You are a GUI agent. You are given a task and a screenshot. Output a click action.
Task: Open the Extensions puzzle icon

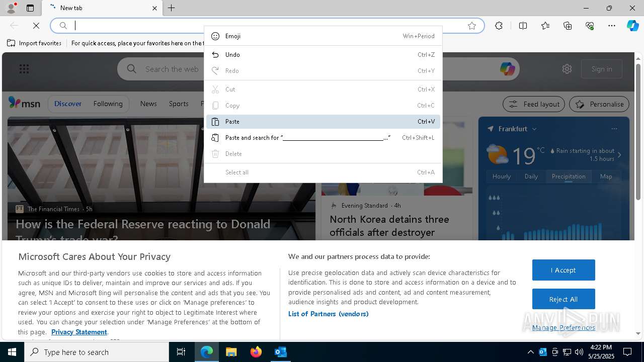499,26
